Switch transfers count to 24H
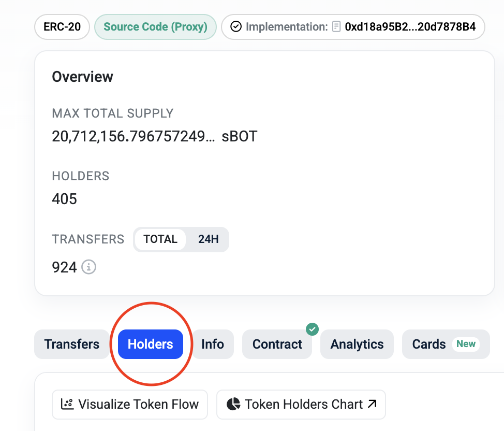This screenshot has height=431, width=504. point(209,239)
